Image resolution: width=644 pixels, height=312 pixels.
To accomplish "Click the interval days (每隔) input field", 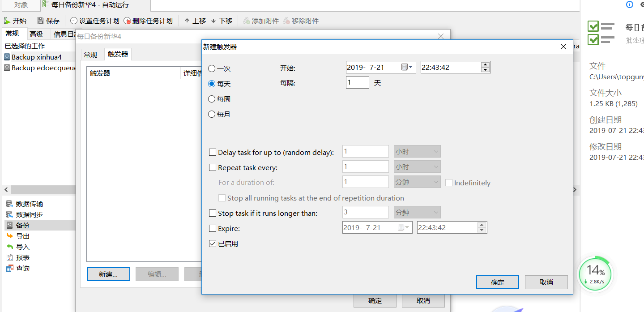I will [357, 83].
